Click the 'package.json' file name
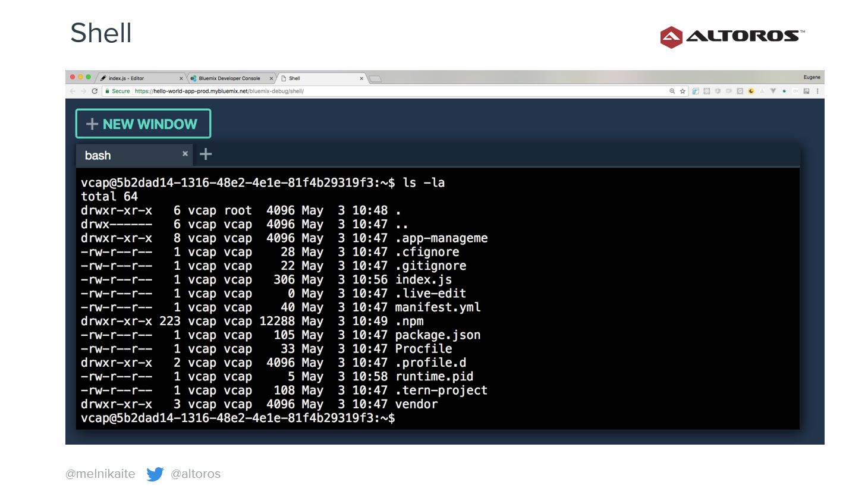Screen dimensions: 868x488 (438, 335)
